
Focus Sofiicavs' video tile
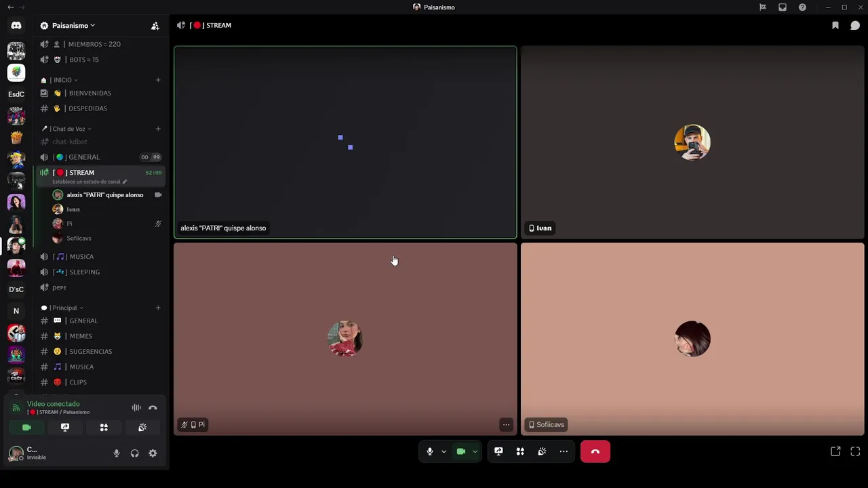point(692,339)
